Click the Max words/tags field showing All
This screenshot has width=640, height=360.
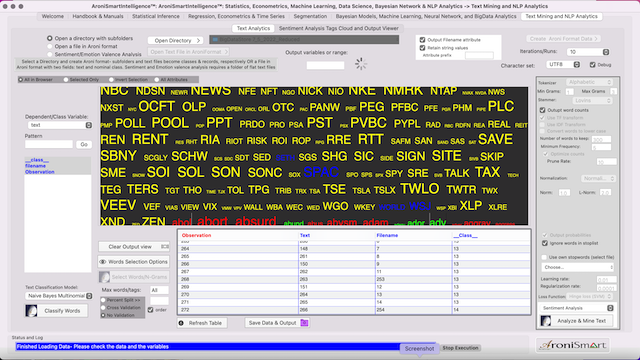coord(159,290)
